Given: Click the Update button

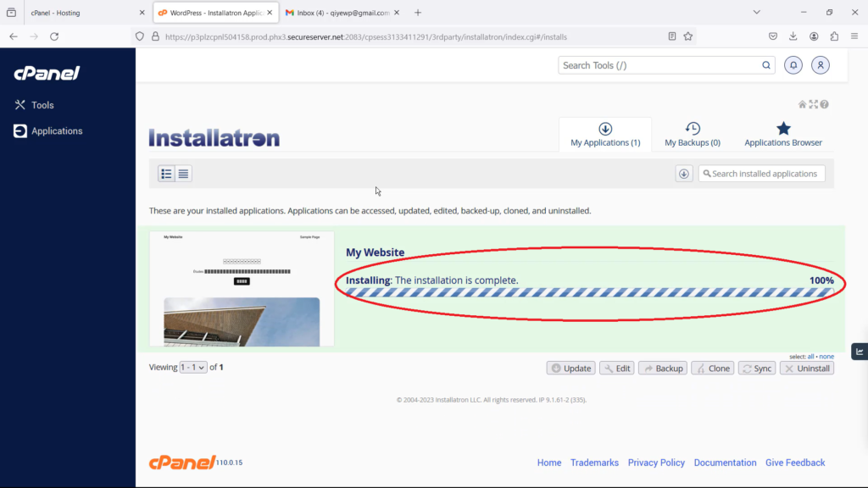Looking at the screenshot, I should point(570,368).
